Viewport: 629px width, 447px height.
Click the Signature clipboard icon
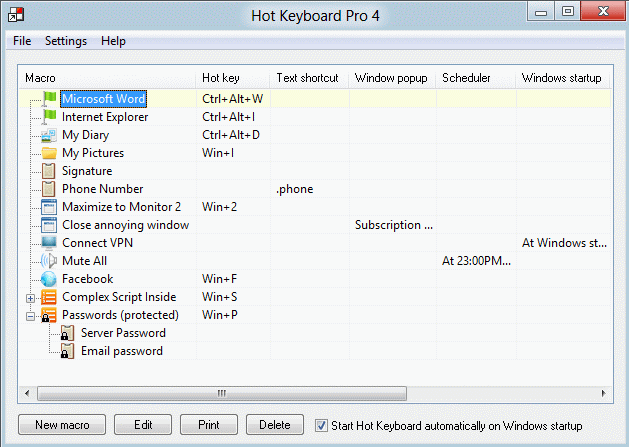[x=49, y=171]
